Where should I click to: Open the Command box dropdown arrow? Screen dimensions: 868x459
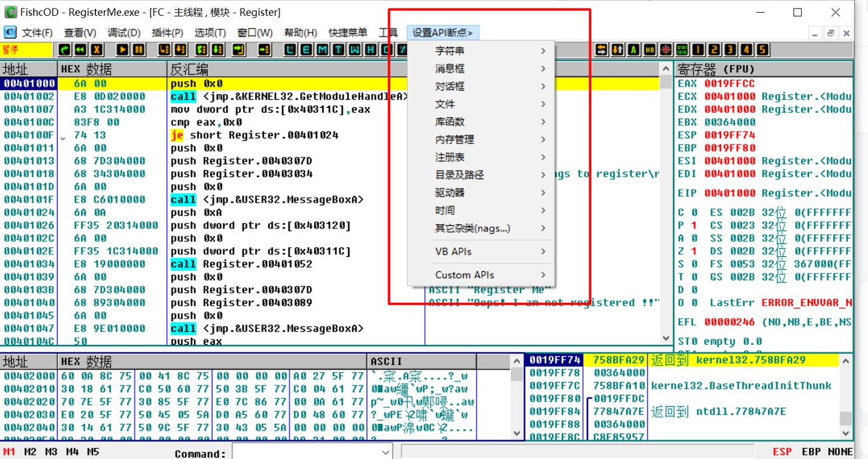[385, 452]
